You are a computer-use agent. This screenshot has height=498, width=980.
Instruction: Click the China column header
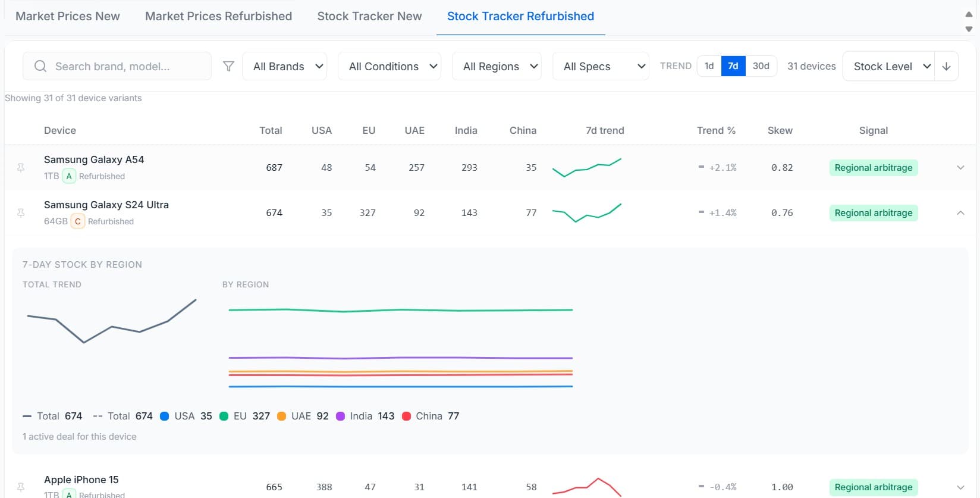coord(523,130)
